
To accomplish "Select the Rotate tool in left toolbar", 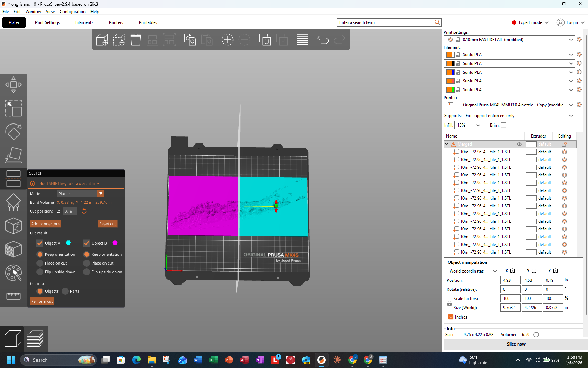I will pyautogui.click(x=13, y=132).
